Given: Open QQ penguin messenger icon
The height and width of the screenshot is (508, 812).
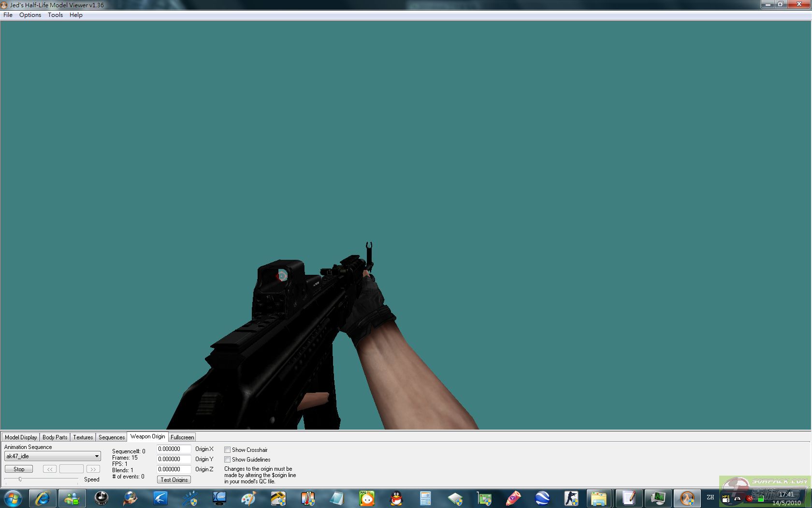Looking at the screenshot, I should 396,498.
